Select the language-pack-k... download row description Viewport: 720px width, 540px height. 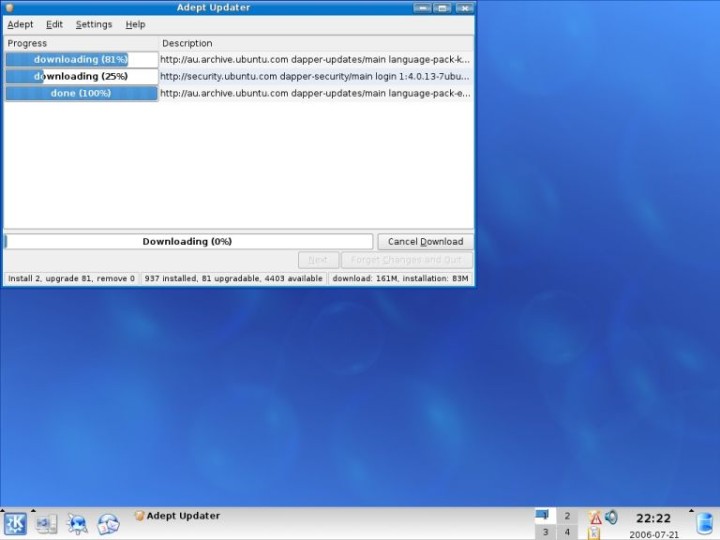(315, 60)
